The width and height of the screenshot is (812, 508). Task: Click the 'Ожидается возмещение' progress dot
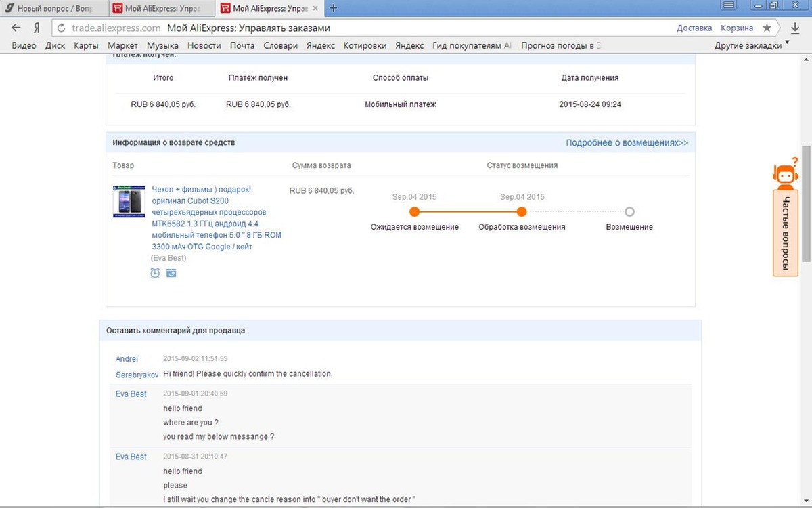pyautogui.click(x=414, y=212)
